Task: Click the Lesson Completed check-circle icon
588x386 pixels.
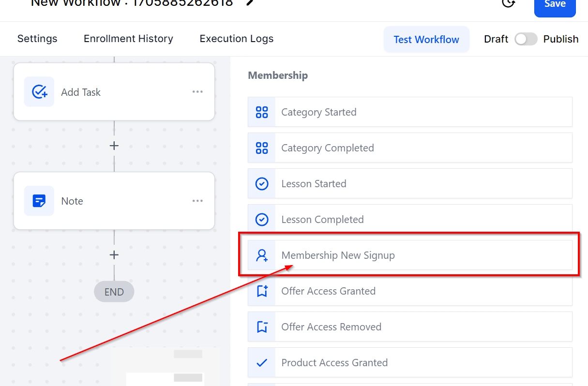Action: pyautogui.click(x=262, y=220)
